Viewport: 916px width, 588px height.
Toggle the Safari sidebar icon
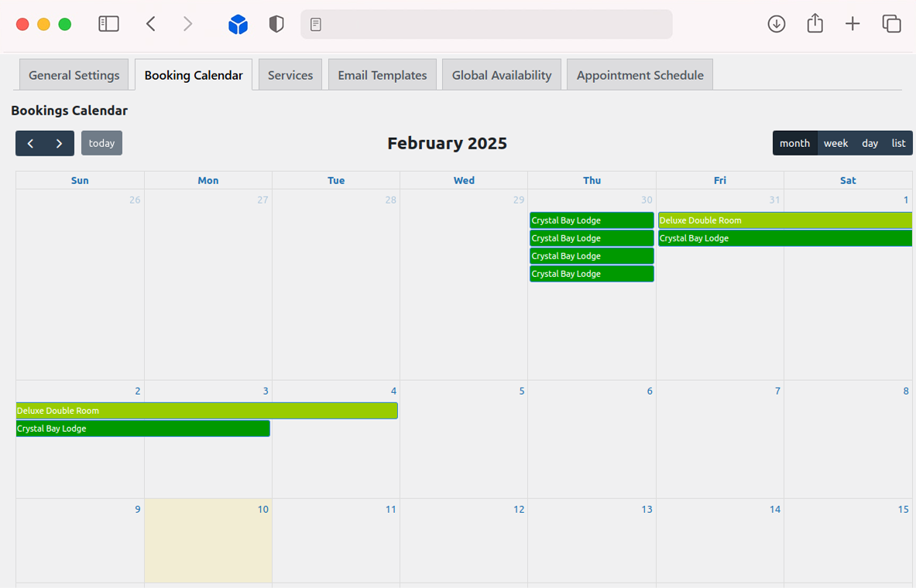pos(108,24)
